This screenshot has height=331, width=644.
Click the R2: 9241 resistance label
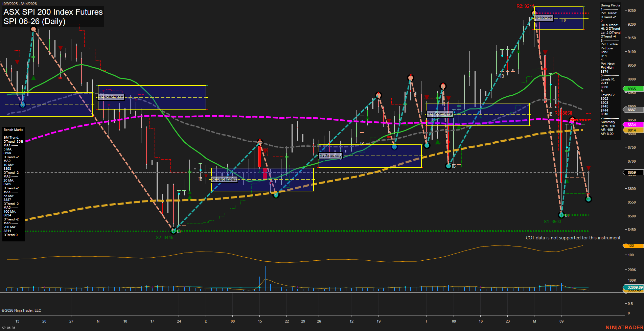click(526, 5)
